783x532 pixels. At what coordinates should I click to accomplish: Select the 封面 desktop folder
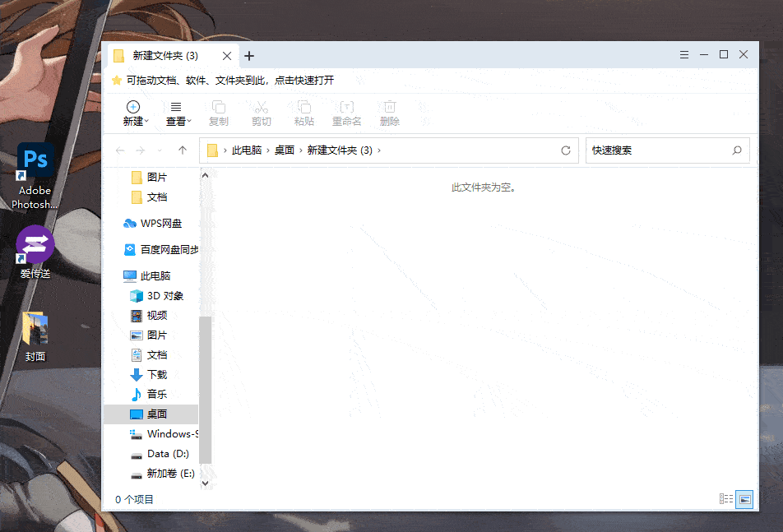35,336
